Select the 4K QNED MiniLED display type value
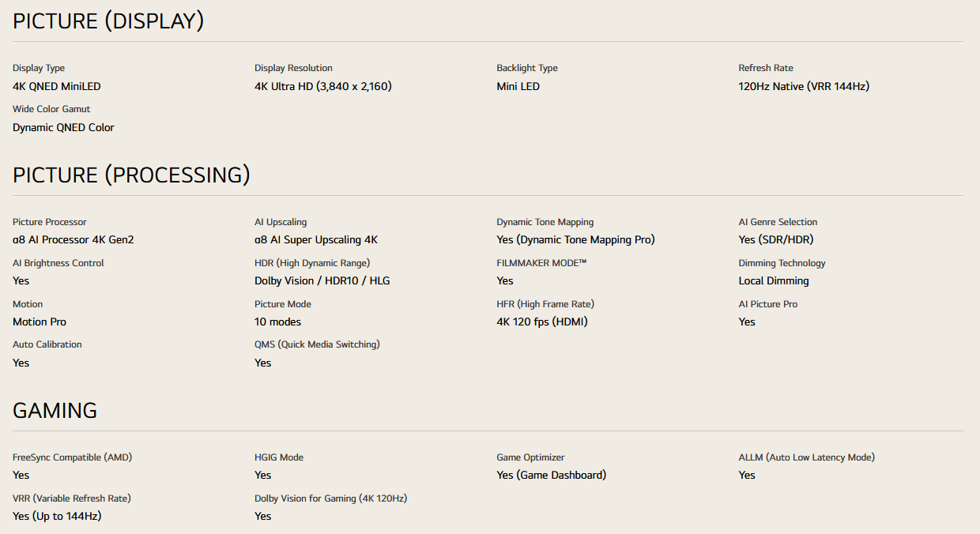The height and width of the screenshot is (534, 980). point(57,87)
